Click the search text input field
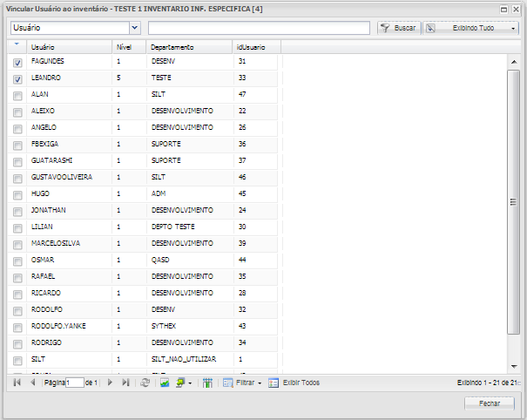This screenshot has height=420, width=527. tap(259, 28)
